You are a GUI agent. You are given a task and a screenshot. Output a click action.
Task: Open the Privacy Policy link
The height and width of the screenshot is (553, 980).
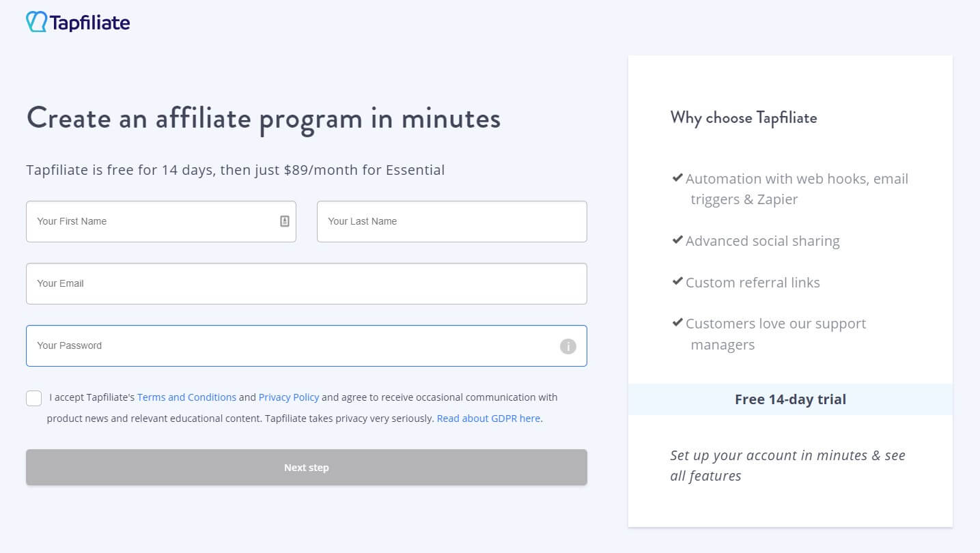tap(289, 397)
